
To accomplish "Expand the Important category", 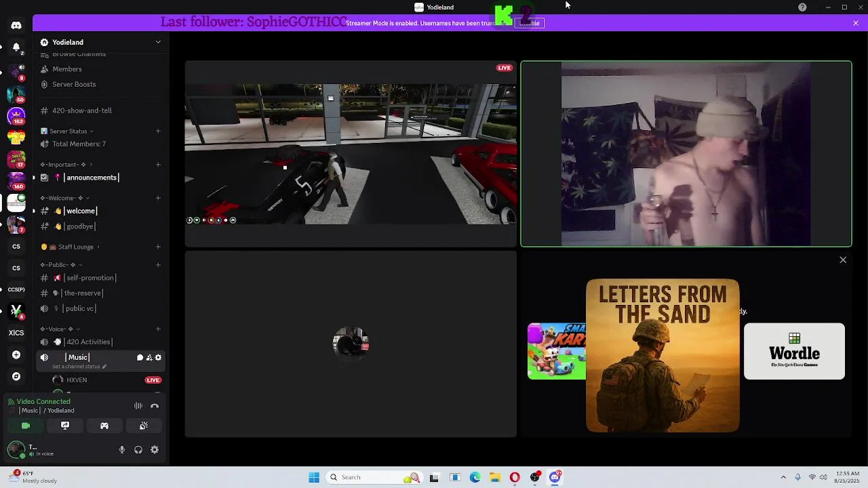I will 66,165.
